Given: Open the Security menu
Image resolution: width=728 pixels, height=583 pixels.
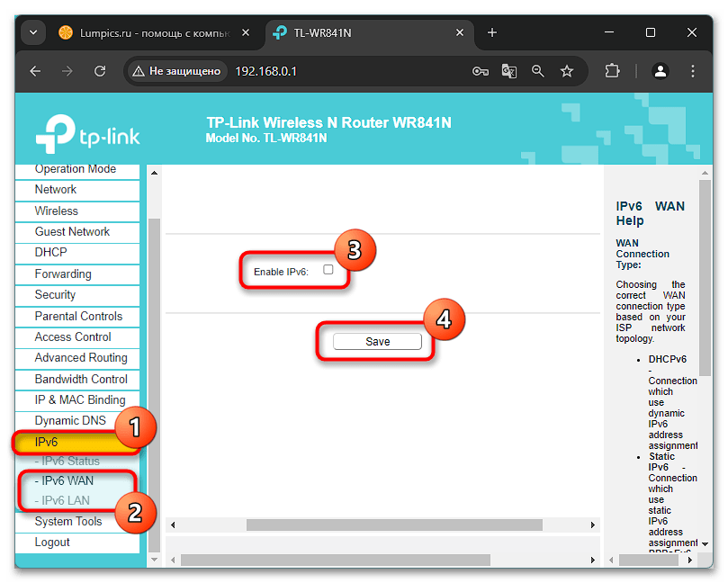Looking at the screenshot, I should point(77,295).
